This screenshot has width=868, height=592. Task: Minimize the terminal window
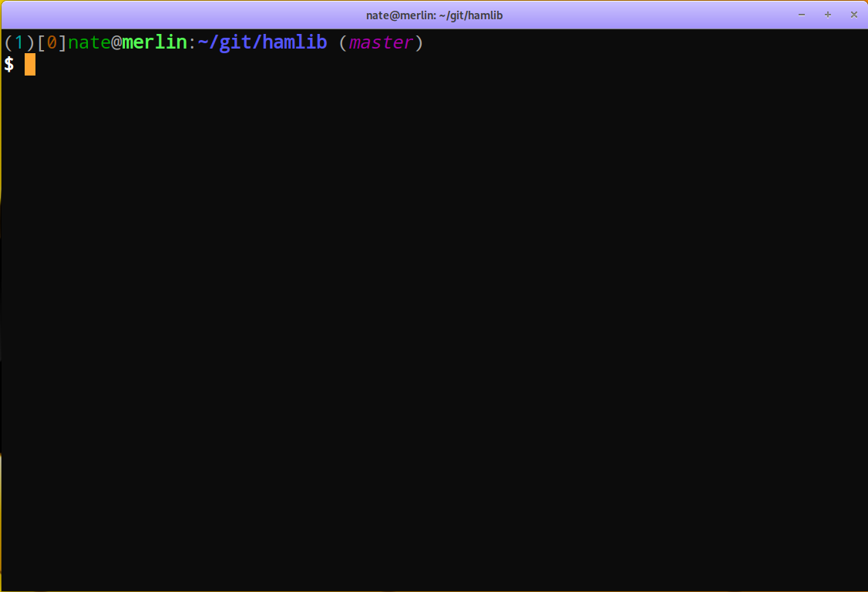[x=802, y=15]
